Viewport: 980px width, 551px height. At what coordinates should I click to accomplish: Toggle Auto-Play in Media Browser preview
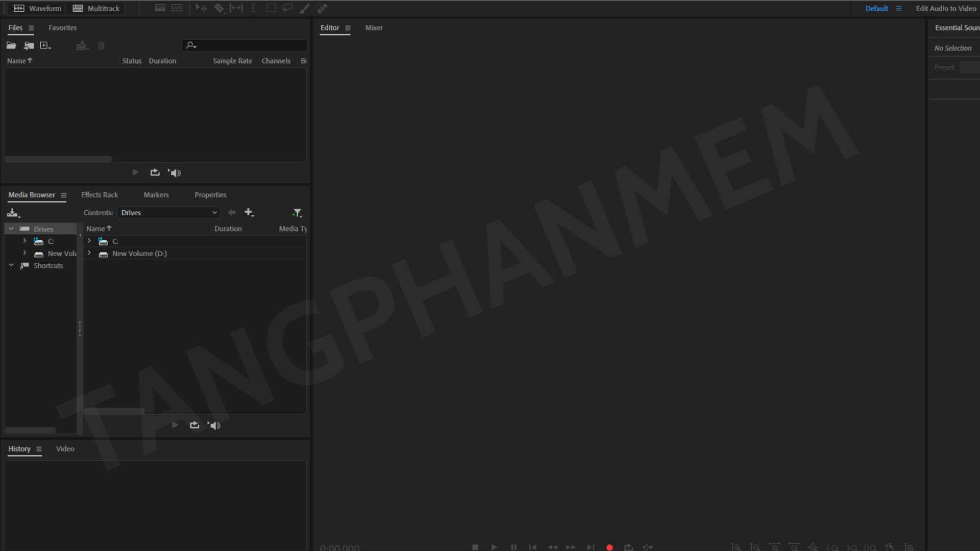[x=214, y=425]
